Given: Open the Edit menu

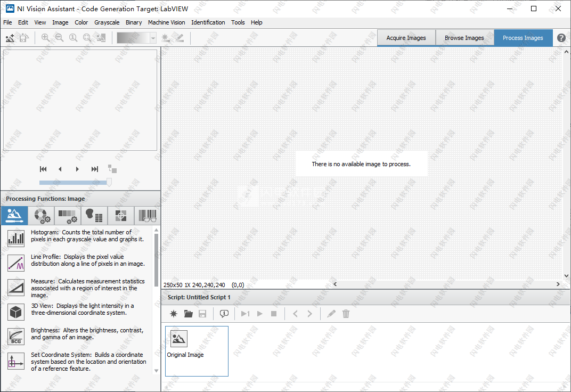Looking at the screenshot, I should (x=23, y=22).
